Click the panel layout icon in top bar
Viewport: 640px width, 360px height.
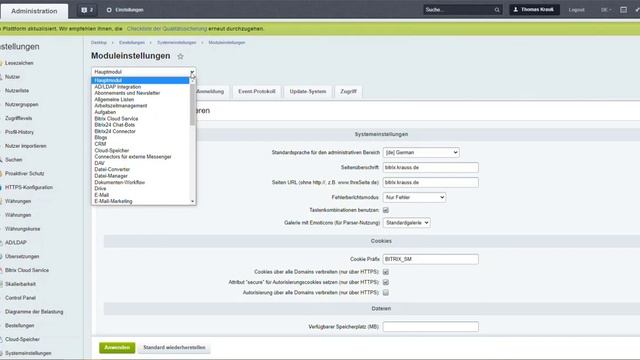coord(623,10)
